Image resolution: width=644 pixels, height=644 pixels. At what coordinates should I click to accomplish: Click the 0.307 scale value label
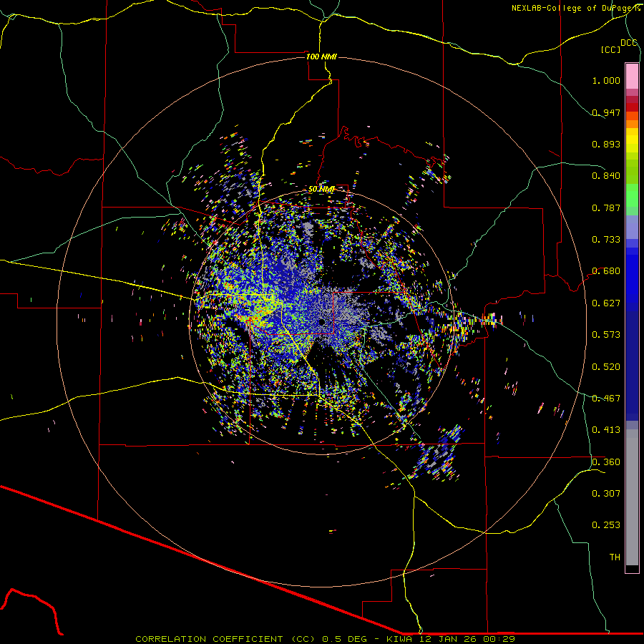[606, 494]
